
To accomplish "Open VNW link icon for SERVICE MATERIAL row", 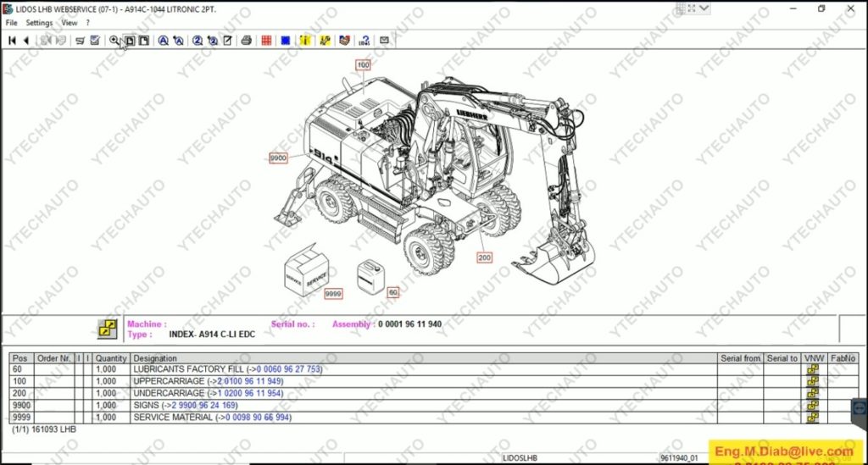I will click(813, 418).
